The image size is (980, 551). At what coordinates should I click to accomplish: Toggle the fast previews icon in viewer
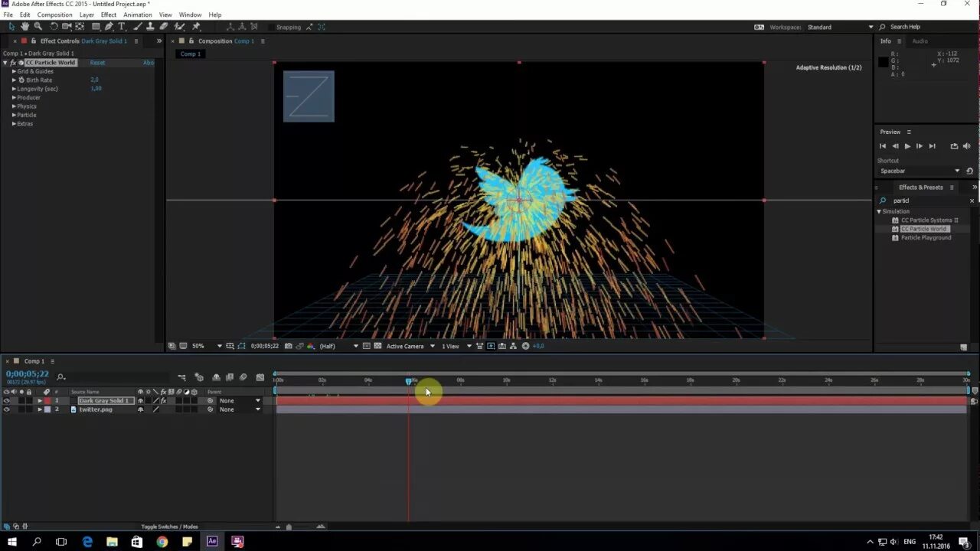[x=490, y=346]
